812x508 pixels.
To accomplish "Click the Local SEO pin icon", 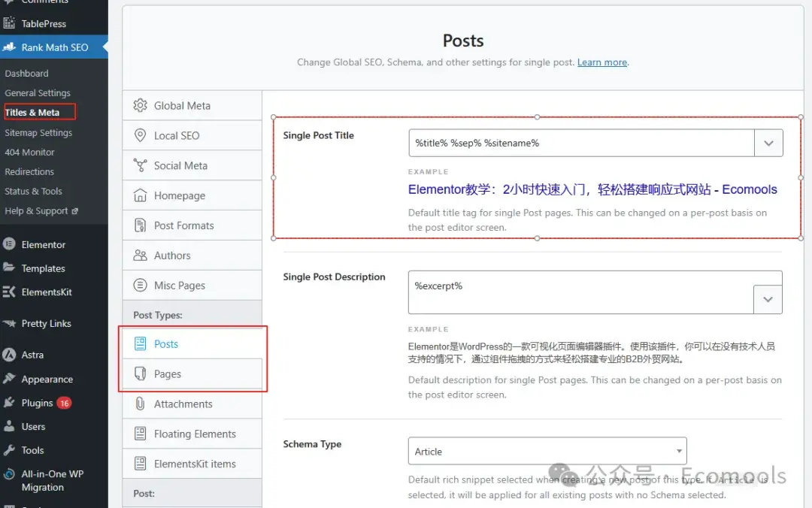I will [x=140, y=136].
